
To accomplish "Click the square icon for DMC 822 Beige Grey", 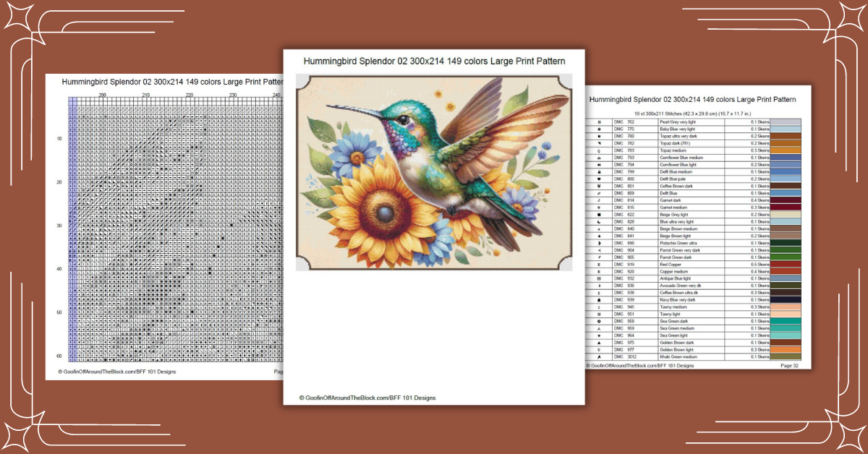I will tap(599, 215).
